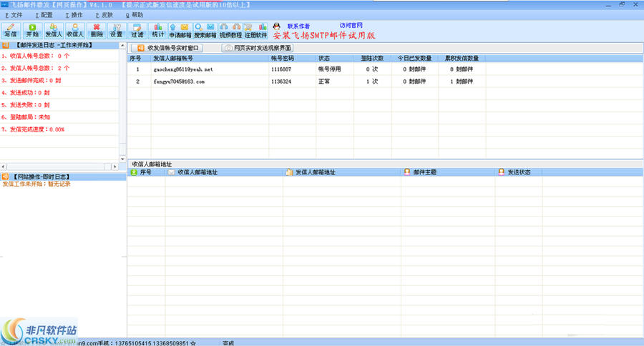644x346 pixels.
Task: Open the 设置 settings toolbar icon
Action: [x=117, y=31]
